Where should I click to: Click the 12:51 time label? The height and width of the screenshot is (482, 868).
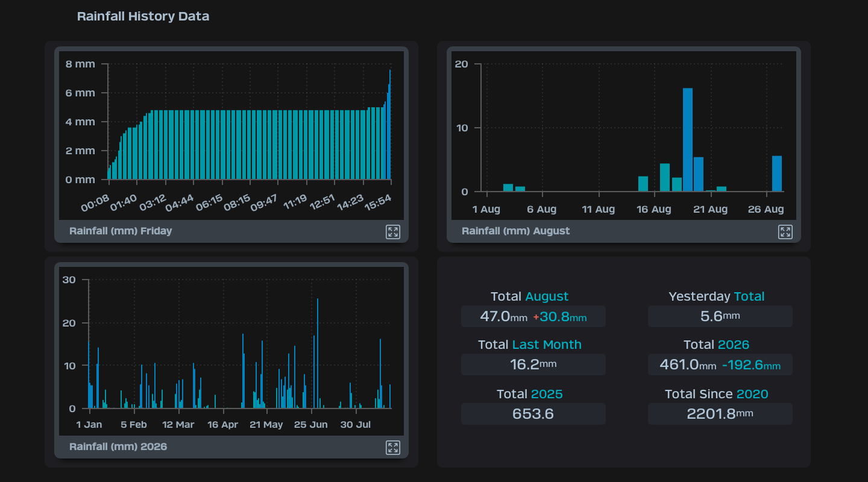point(322,202)
